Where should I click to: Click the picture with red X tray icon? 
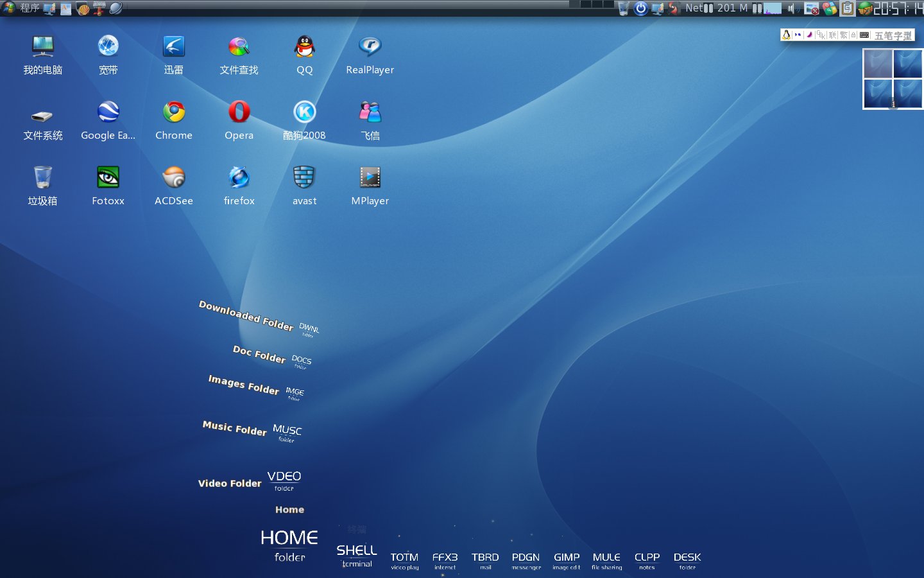tap(812, 8)
